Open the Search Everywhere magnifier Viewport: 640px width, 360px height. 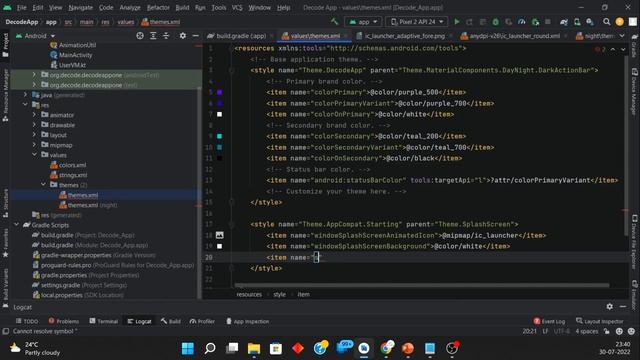(607, 22)
